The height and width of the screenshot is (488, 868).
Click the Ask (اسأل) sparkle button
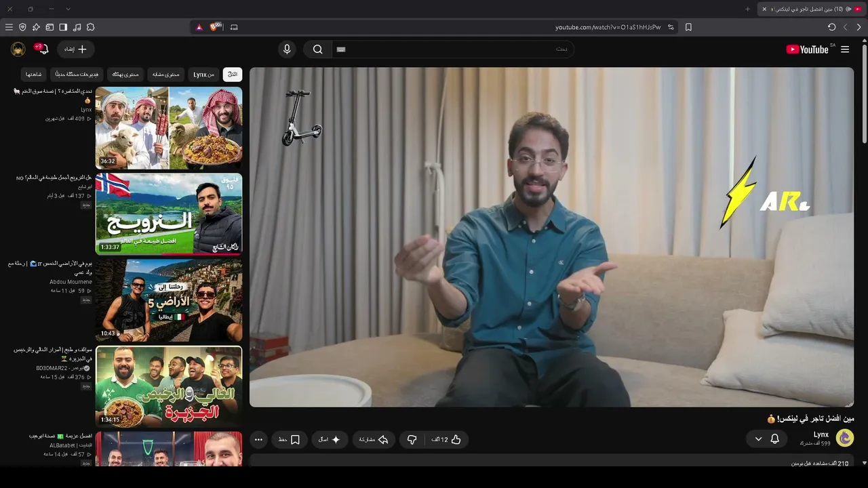pos(330,440)
